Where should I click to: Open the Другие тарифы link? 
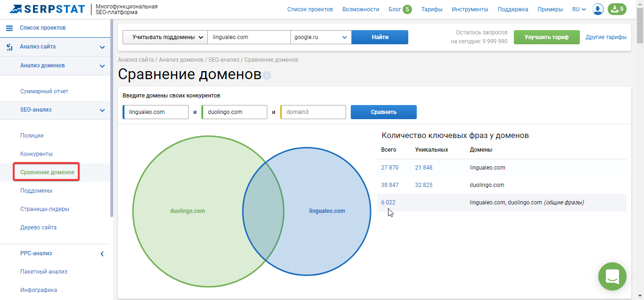pyautogui.click(x=606, y=37)
